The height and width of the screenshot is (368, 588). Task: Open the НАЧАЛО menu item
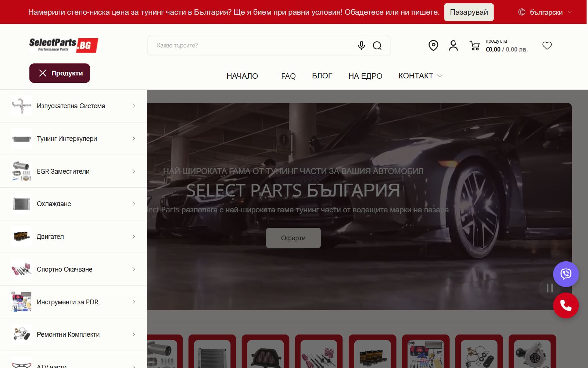pyautogui.click(x=242, y=76)
